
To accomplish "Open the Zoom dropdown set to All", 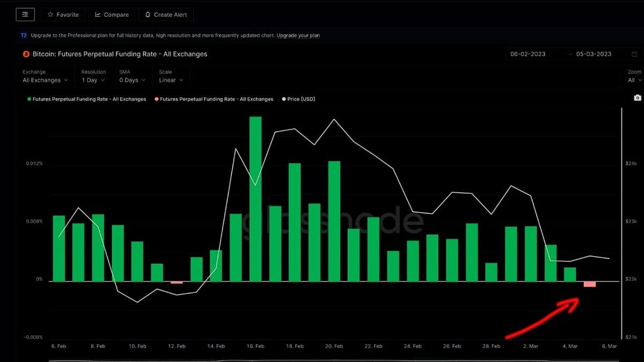I will pos(634,80).
